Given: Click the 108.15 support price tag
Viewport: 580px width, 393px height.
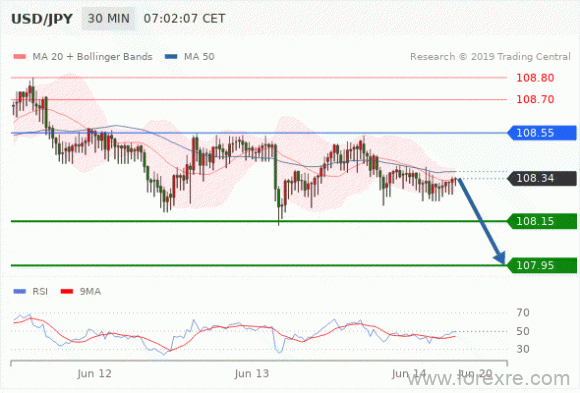Looking at the screenshot, I should point(542,221).
